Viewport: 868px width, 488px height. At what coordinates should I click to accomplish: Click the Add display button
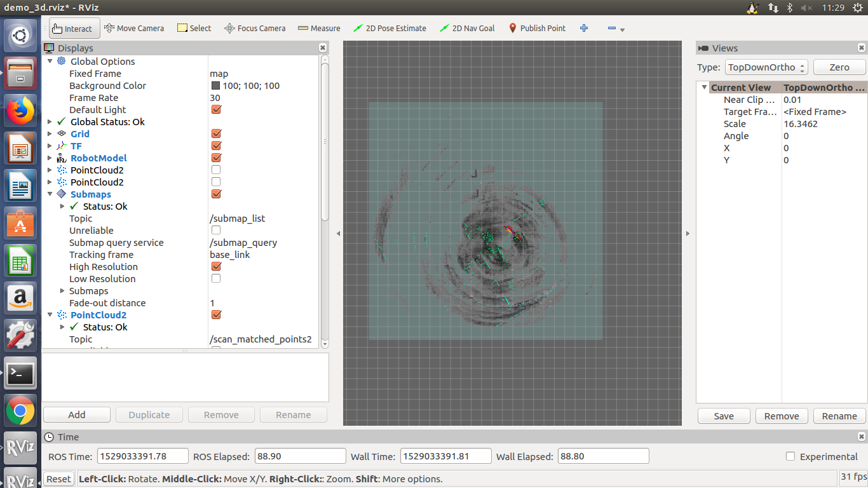[x=76, y=414]
